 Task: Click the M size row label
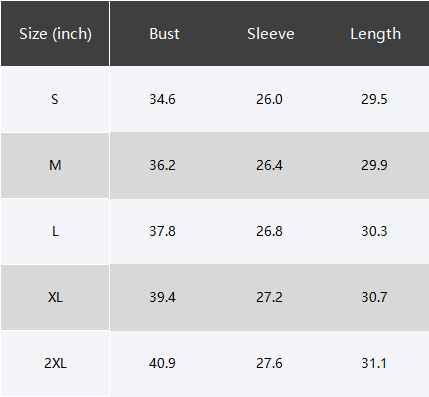55,165
